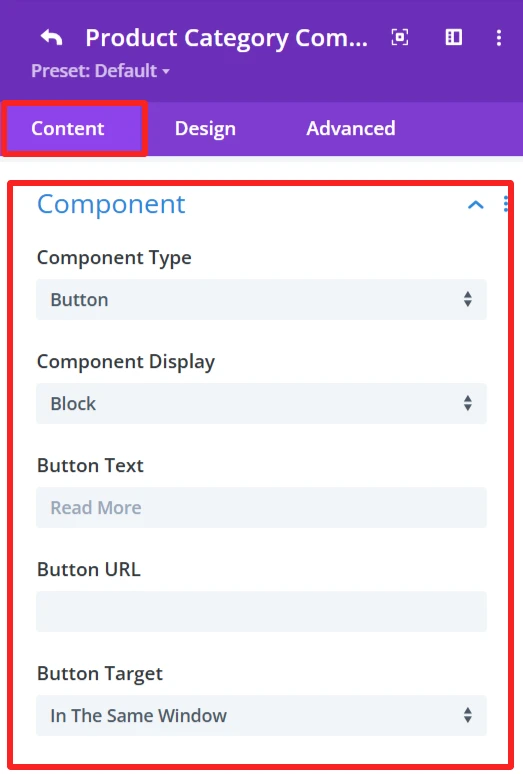The width and height of the screenshot is (523, 774).
Task: Switch to the Advanced tab
Action: tap(351, 128)
